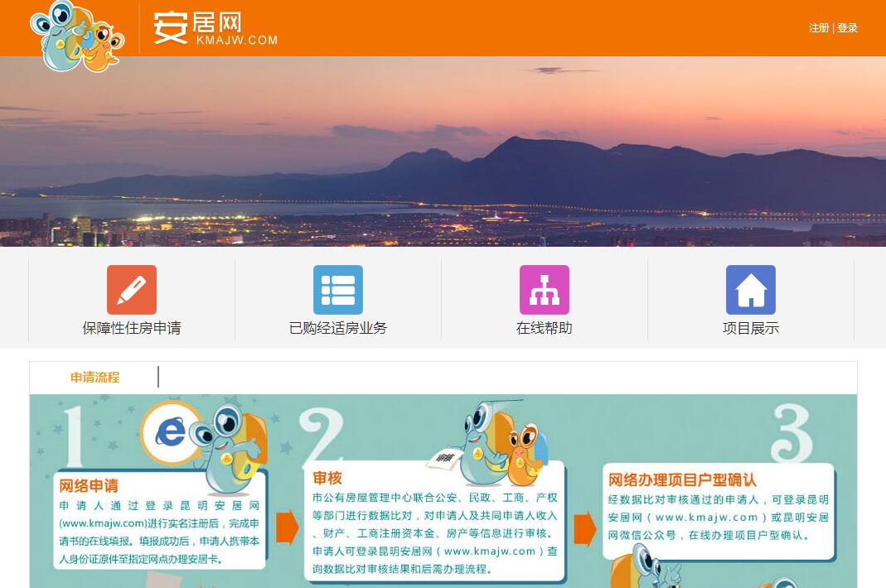Click the blue house icon for 项目展示
Viewport: 886px width, 588px height.
pos(750,290)
